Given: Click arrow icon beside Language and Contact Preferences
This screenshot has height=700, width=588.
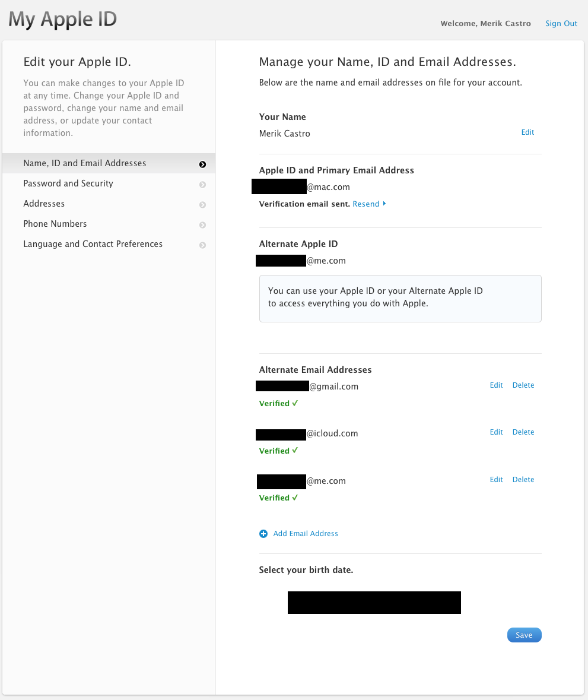Looking at the screenshot, I should 202,245.
